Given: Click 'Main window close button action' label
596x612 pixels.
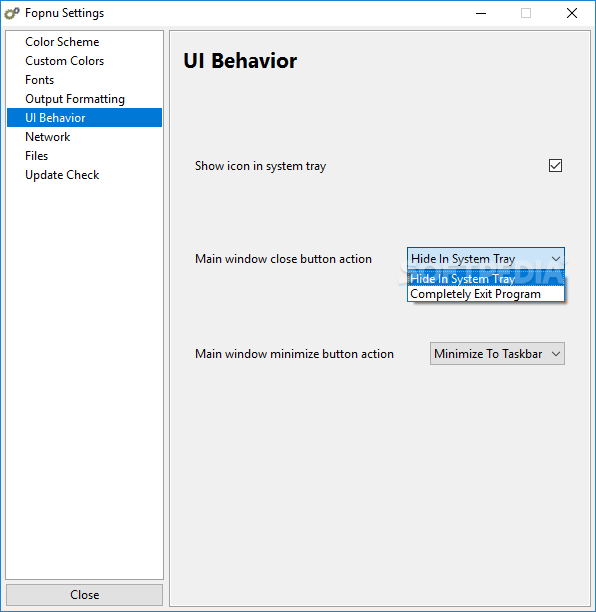Looking at the screenshot, I should 283,259.
